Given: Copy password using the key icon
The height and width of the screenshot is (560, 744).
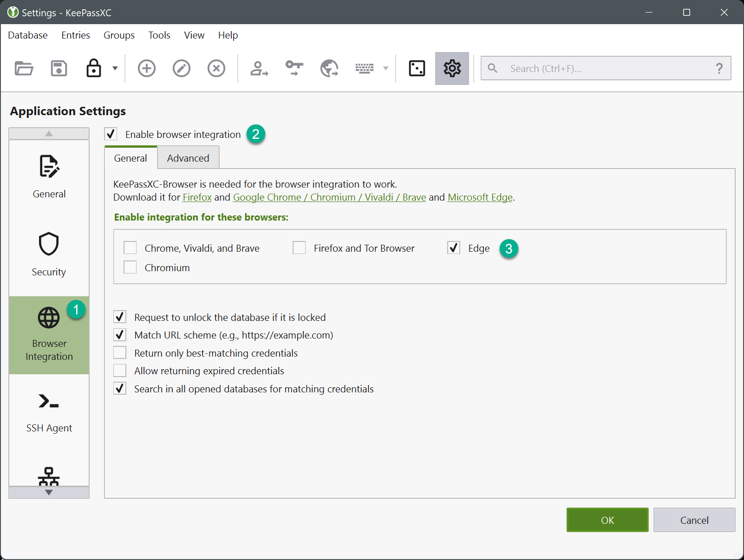Looking at the screenshot, I should pyautogui.click(x=294, y=68).
